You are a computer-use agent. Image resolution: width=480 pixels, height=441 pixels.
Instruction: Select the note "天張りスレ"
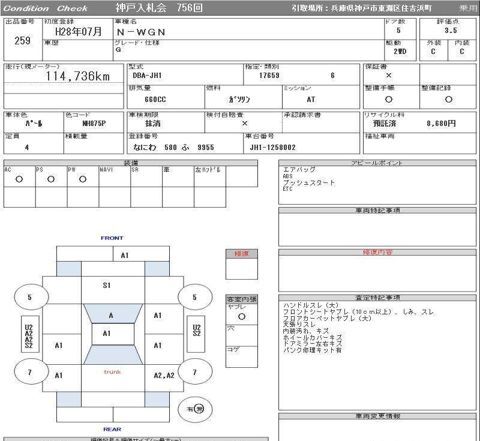299,324
